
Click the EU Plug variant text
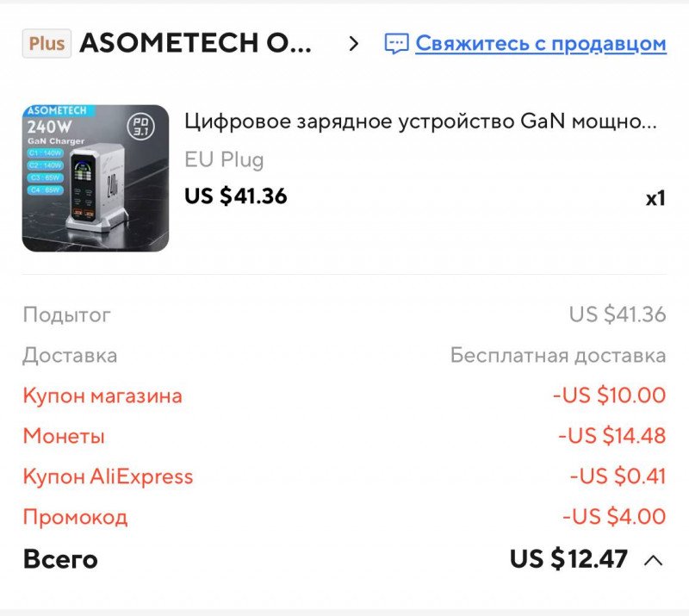pos(224,159)
